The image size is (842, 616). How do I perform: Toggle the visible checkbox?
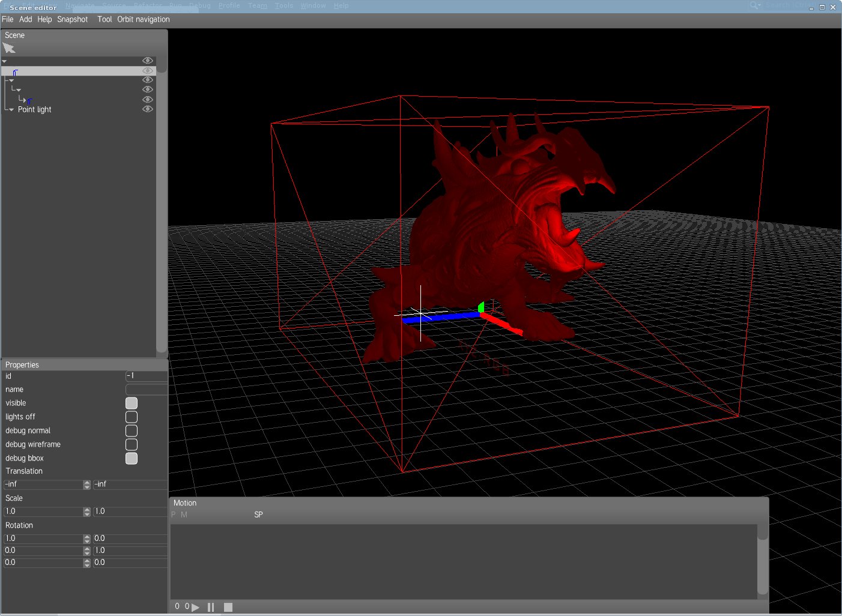pos(132,403)
